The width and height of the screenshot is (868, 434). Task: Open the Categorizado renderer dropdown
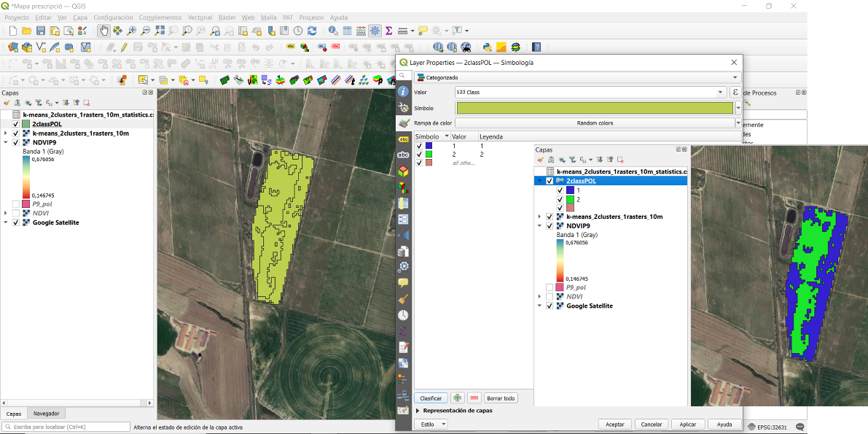577,77
